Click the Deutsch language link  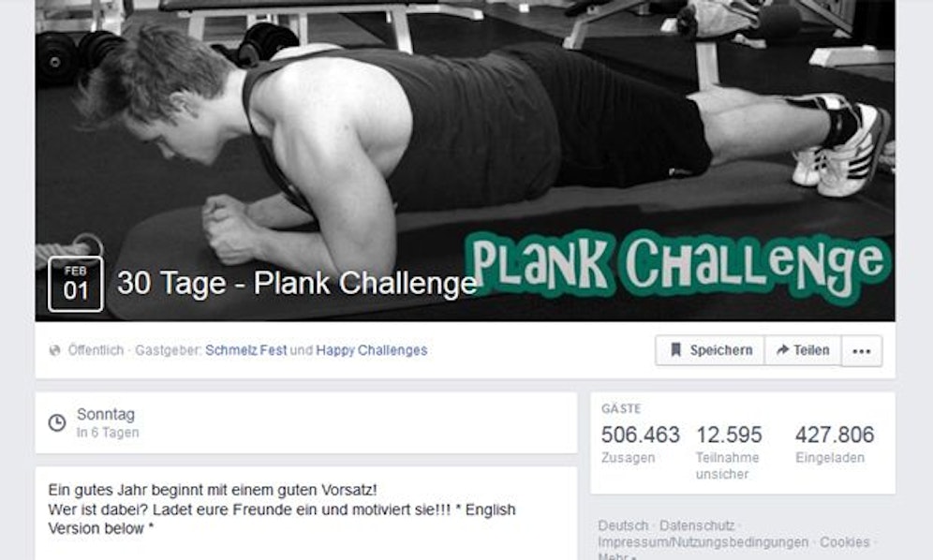(x=623, y=525)
